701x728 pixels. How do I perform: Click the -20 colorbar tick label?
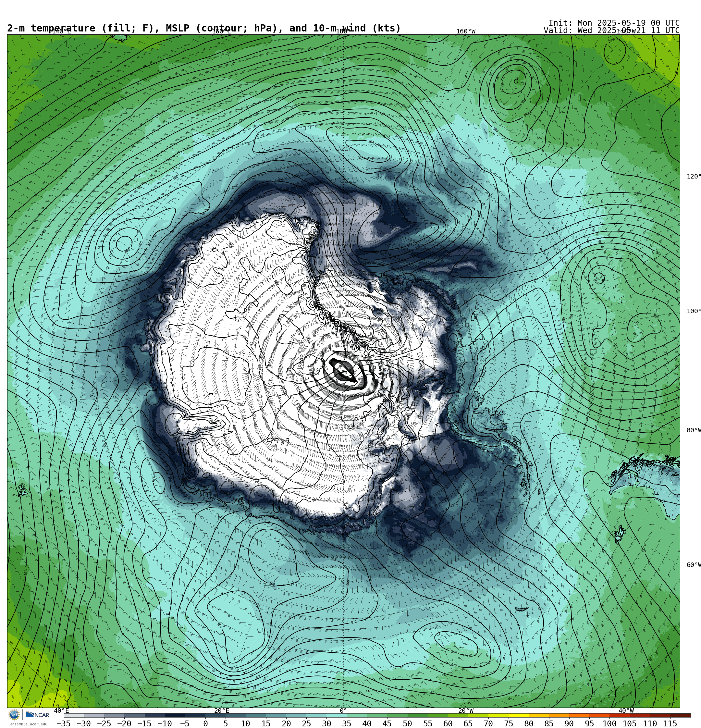coord(124,723)
